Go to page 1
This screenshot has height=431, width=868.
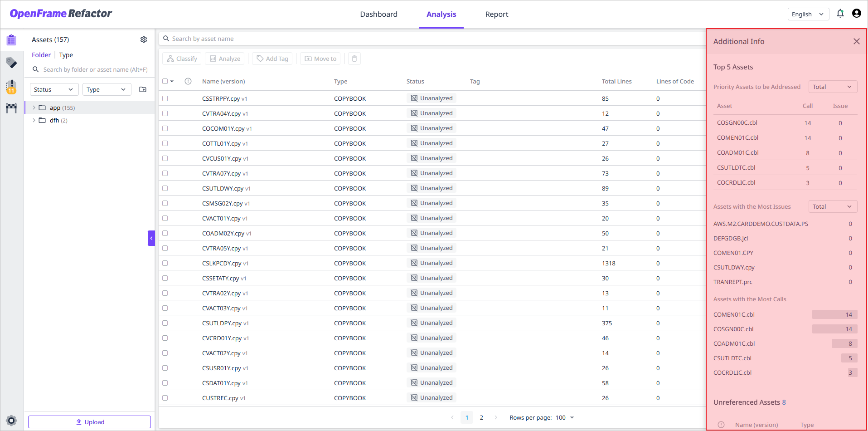tap(467, 417)
